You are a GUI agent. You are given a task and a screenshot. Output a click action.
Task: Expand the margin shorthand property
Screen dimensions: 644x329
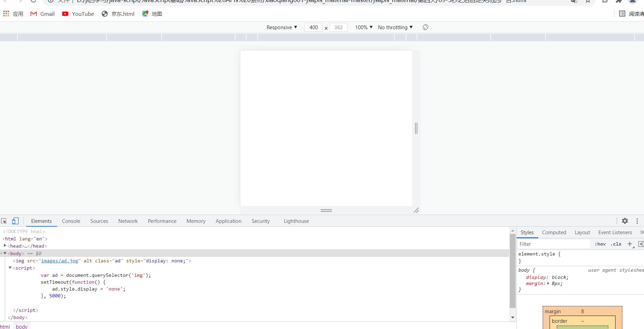(548, 284)
